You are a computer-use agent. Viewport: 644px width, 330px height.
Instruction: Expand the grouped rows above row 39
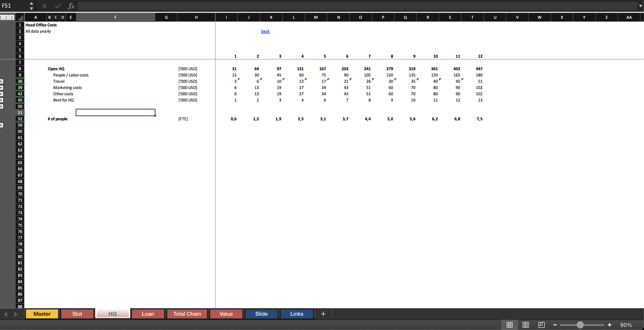coord(2,87)
